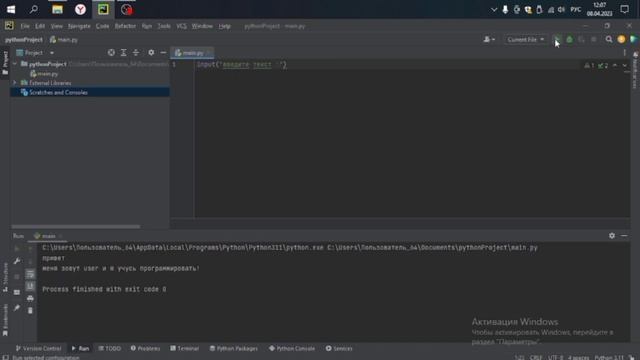Open the user account icon menu
Screen dimensions: 640x360
(x=489, y=39)
